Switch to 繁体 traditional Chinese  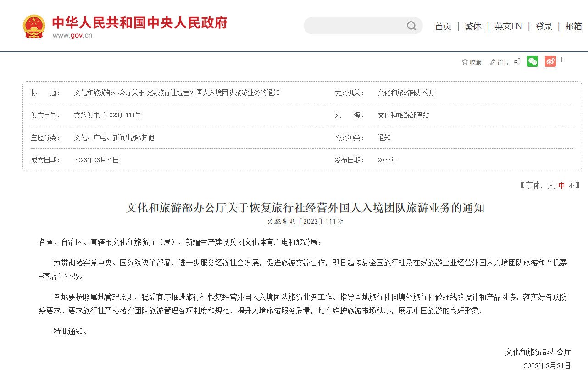(473, 27)
